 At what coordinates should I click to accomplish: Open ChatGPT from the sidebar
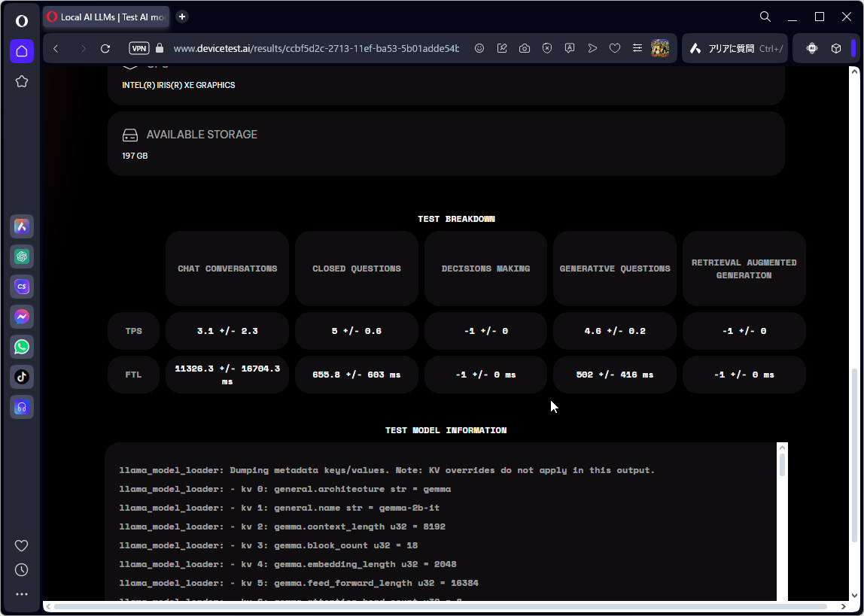pyautogui.click(x=21, y=256)
